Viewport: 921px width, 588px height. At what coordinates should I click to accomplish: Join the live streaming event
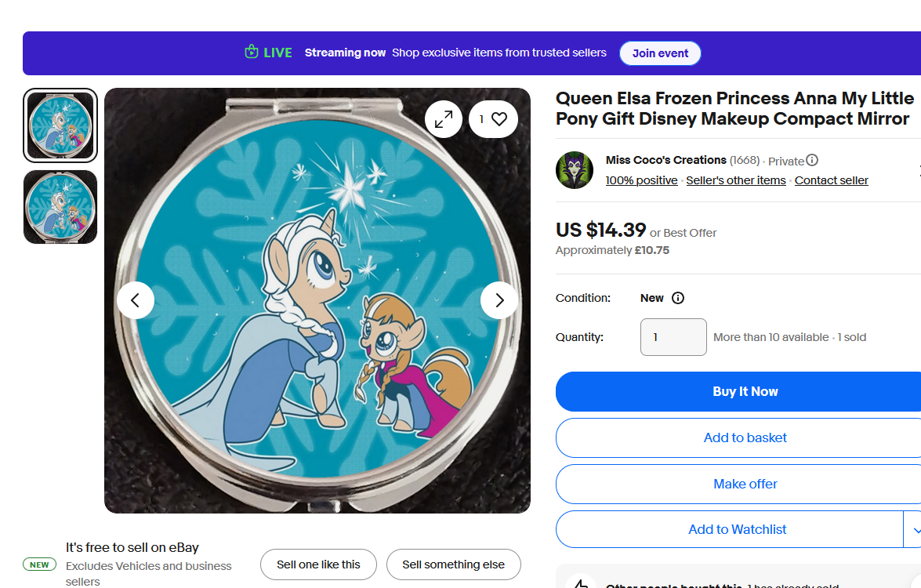[660, 53]
